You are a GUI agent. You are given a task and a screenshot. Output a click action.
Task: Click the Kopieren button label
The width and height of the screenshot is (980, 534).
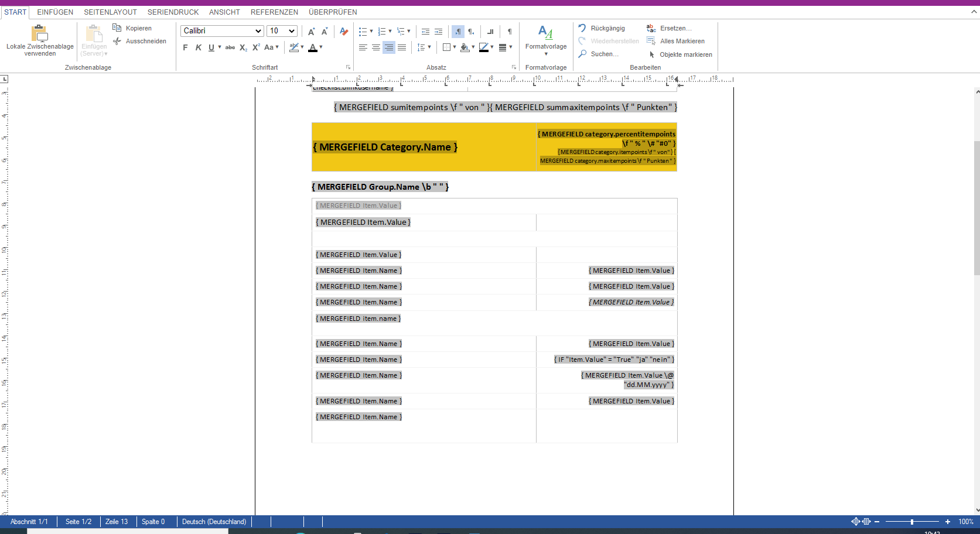point(139,28)
